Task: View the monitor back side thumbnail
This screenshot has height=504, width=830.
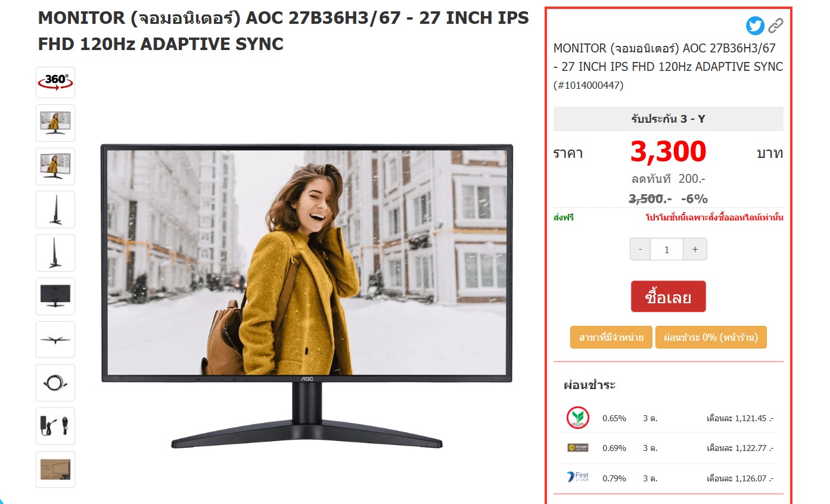Action: tap(55, 296)
